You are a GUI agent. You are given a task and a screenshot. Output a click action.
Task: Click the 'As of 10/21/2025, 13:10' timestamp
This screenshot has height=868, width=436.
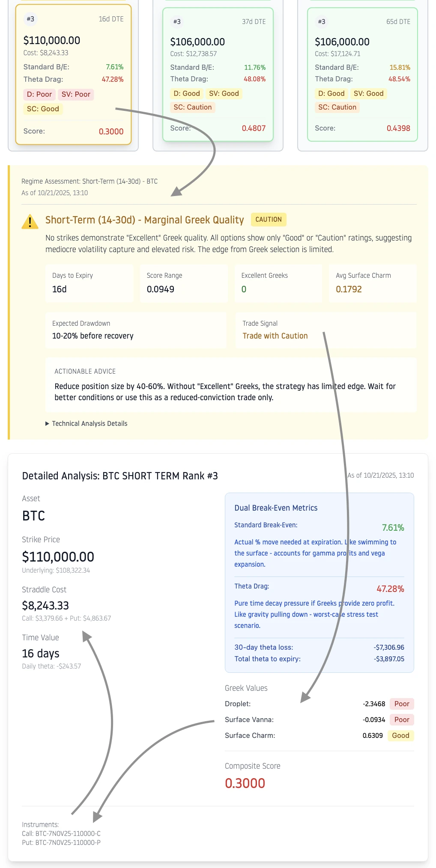coord(380,475)
